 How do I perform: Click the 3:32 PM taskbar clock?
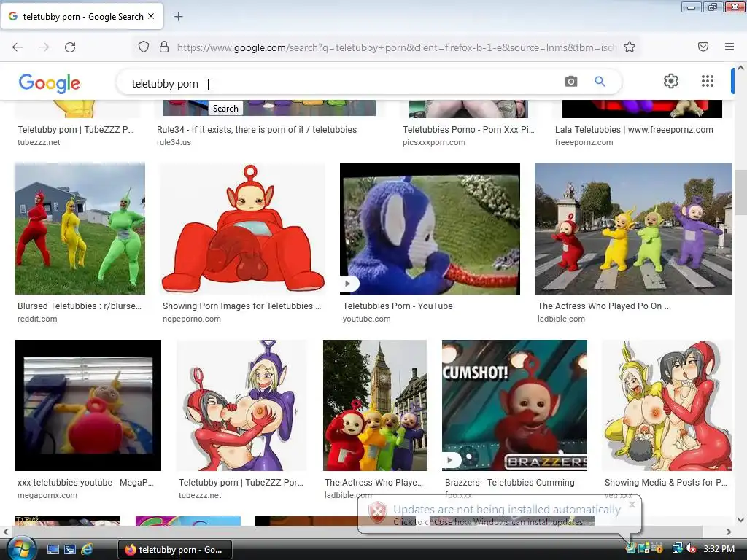coord(719,549)
